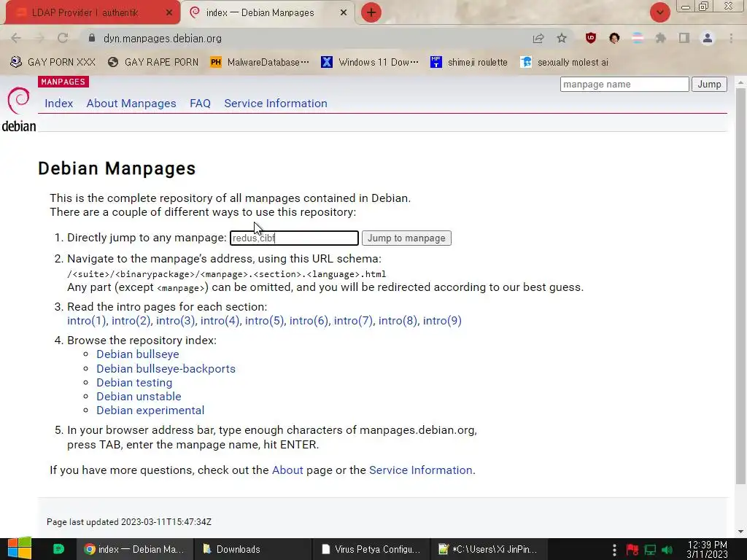Image resolution: width=747 pixels, height=560 pixels.
Task: Open the Service Information navigation link
Action: [x=276, y=104]
